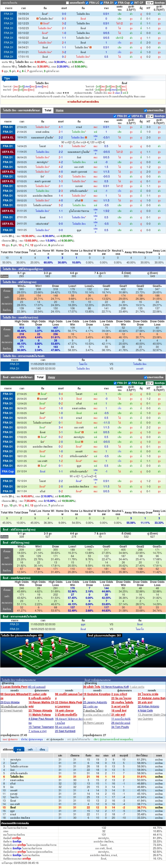
Task: Open match count dropdown beside lower FRA Cup checkbox
Action: [150, 383]
